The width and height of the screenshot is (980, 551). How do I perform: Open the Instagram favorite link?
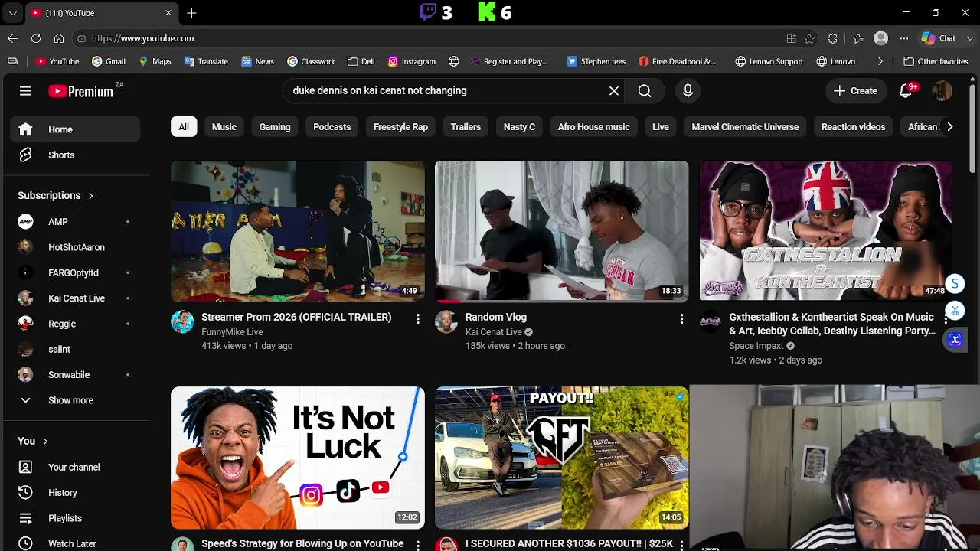[x=411, y=61]
